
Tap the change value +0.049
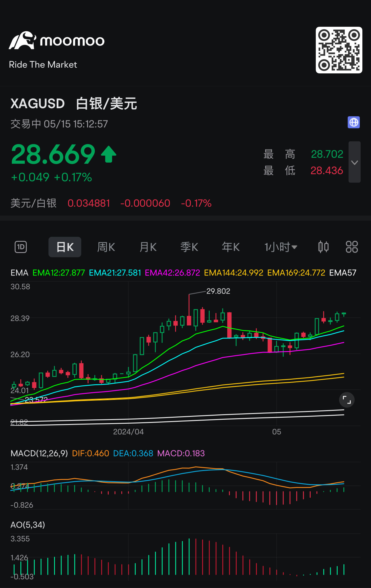pos(30,177)
